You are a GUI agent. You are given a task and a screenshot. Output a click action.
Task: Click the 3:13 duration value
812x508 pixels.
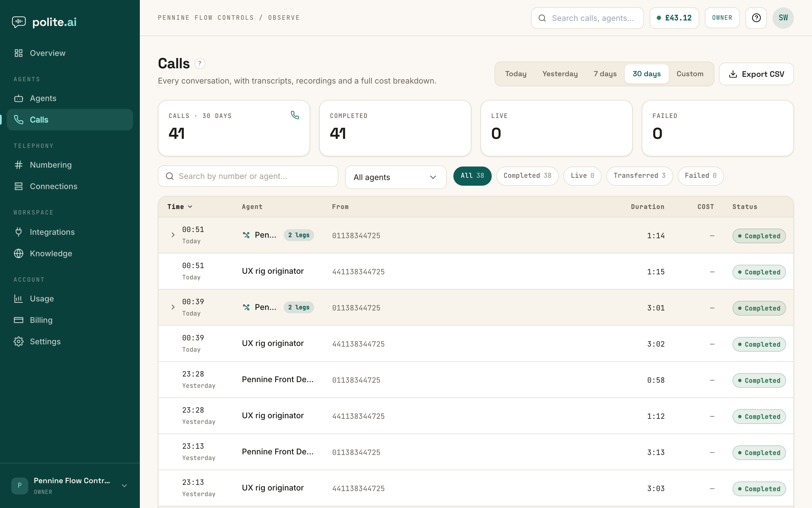pos(656,452)
